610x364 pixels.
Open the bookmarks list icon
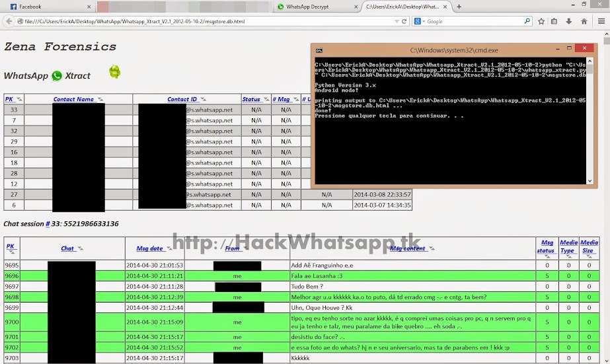(554, 21)
